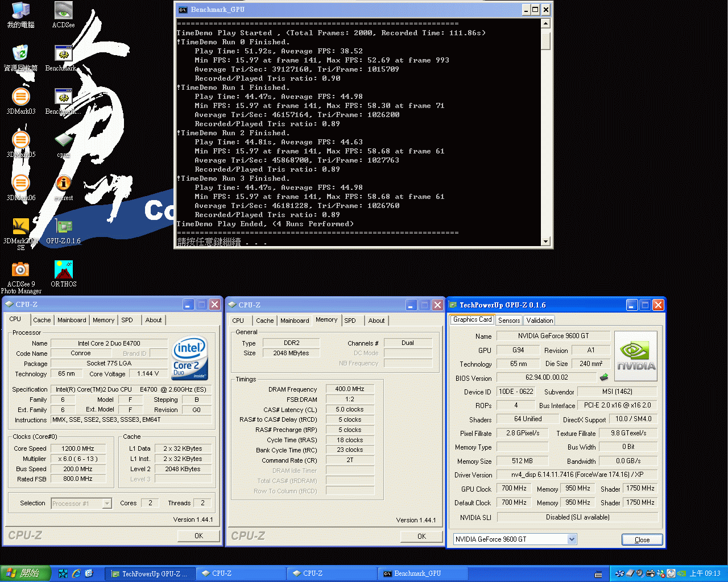The height and width of the screenshot is (582, 728).
Task: Open the GPU-Z.0.1.6 desktop icon
Action: pyautogui.click(x=63, y=231)
